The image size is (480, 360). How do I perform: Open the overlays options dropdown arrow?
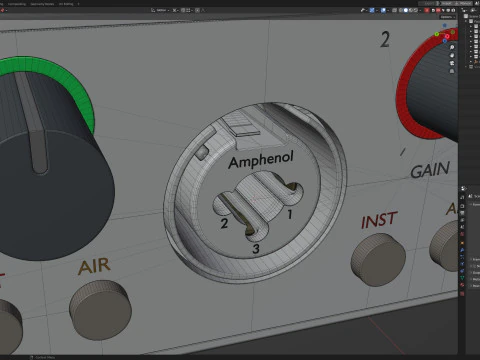(x=388, y=10)
